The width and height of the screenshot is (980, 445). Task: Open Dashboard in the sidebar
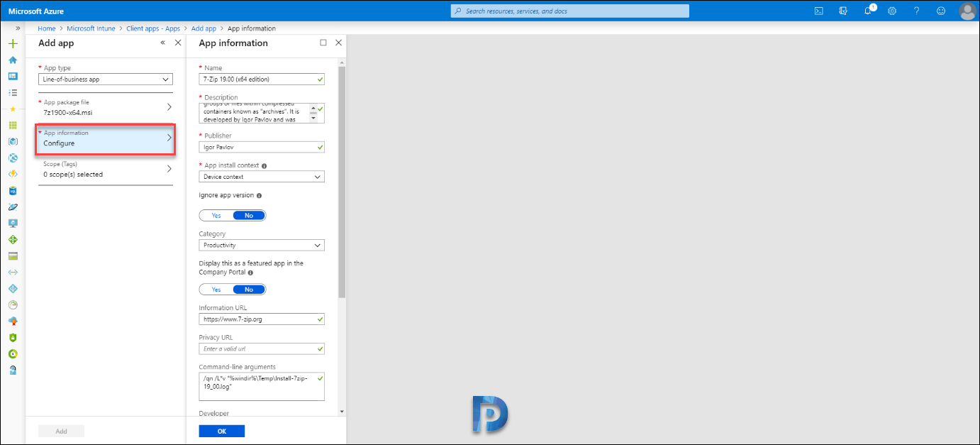(x=13, y=76)
